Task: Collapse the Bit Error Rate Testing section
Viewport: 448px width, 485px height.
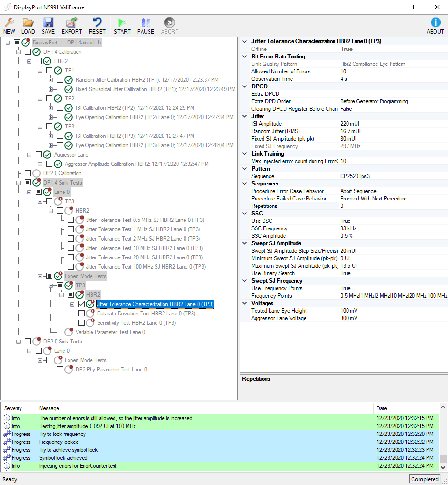Action: point(244,57)
